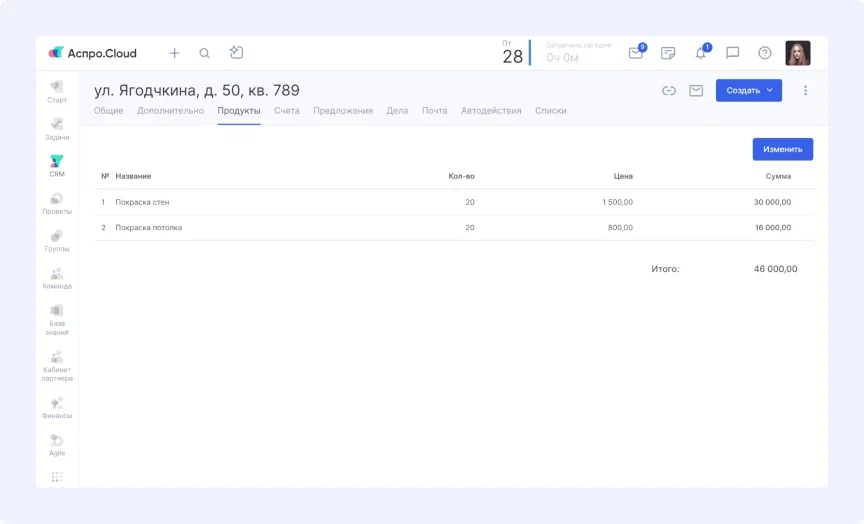Click the plus icon in top bar
This screenshot has height=524, width=864.
point(174,53)
